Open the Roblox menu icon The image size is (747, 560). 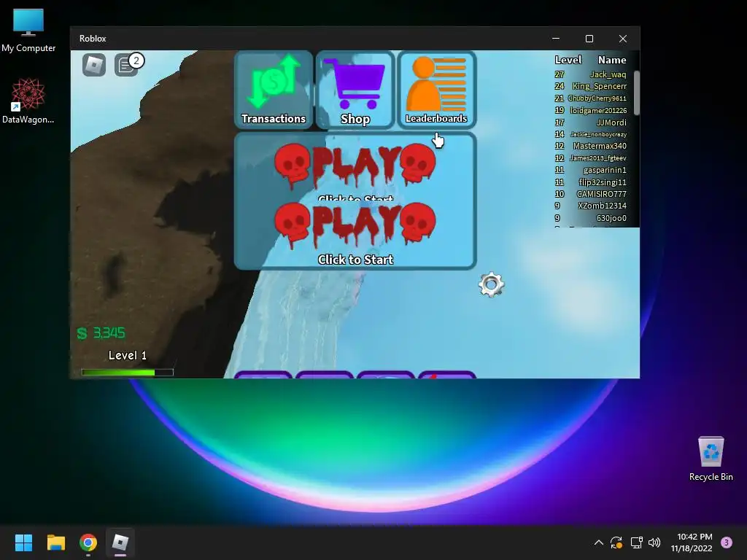94,65
